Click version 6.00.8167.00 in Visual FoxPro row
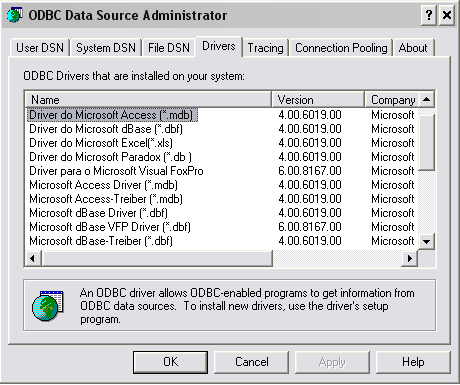 click(310, 171)
